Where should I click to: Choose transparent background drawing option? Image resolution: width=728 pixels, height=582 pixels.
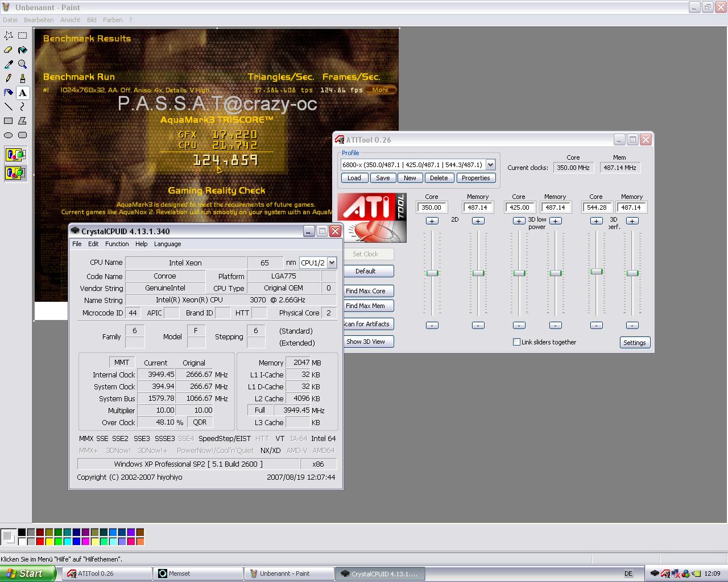15,172
